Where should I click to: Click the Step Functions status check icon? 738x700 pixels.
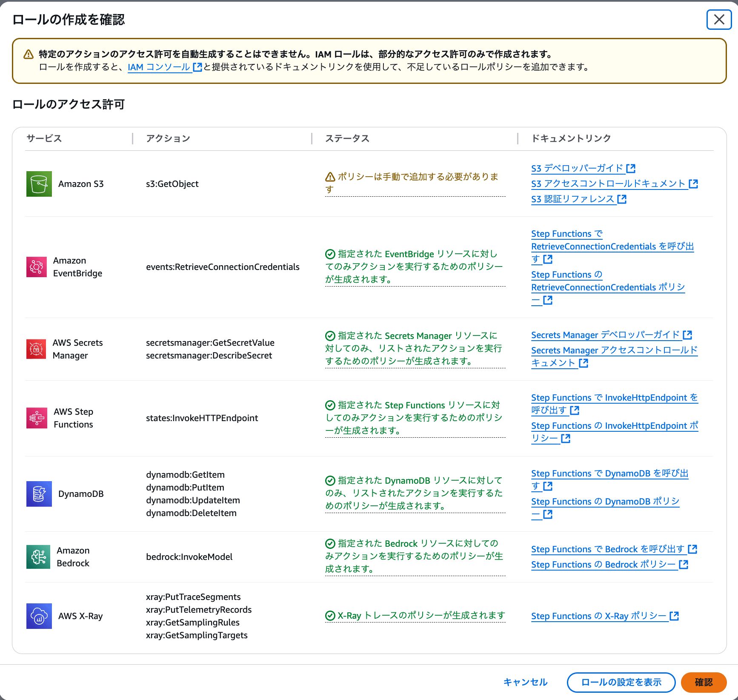330,405
